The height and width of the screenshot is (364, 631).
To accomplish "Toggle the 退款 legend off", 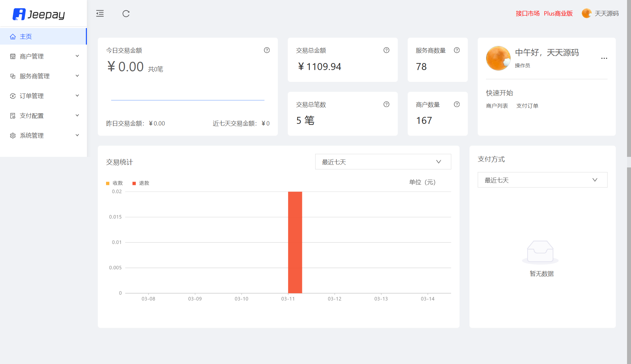I will 140,183.
